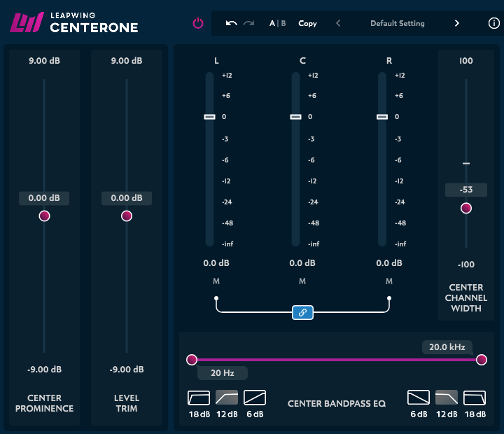Switch to the A|B comparison state
This screenshot has height=434, width=504.
tap(278, 23)
